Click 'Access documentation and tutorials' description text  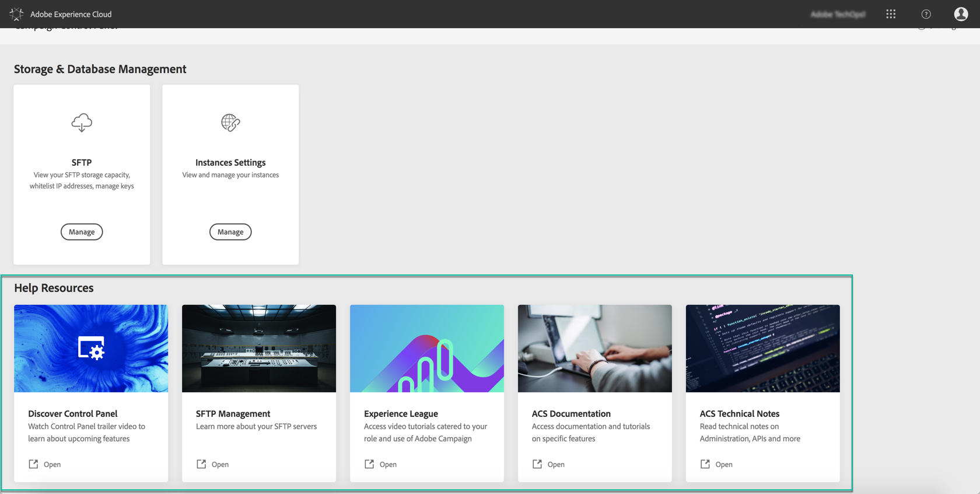pos(591,433)
